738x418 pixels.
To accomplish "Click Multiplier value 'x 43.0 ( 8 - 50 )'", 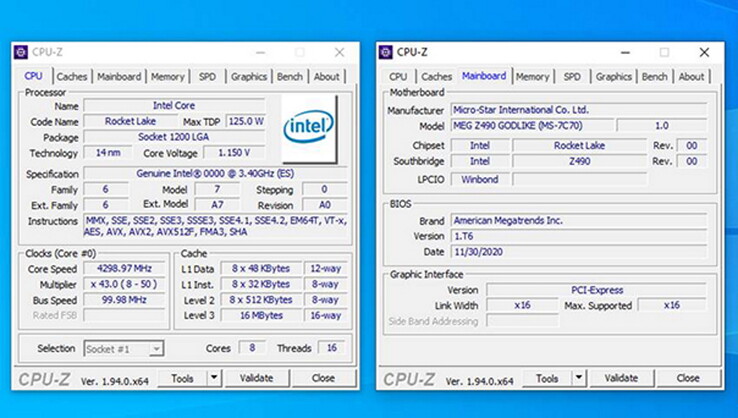I will (124, 284).
